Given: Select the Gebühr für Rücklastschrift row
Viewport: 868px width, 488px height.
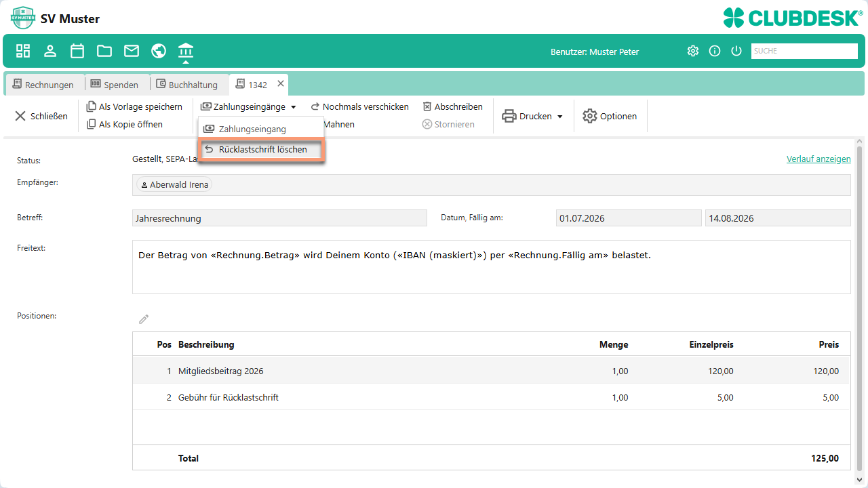Looking at the screenshot, I should point(492,397).
